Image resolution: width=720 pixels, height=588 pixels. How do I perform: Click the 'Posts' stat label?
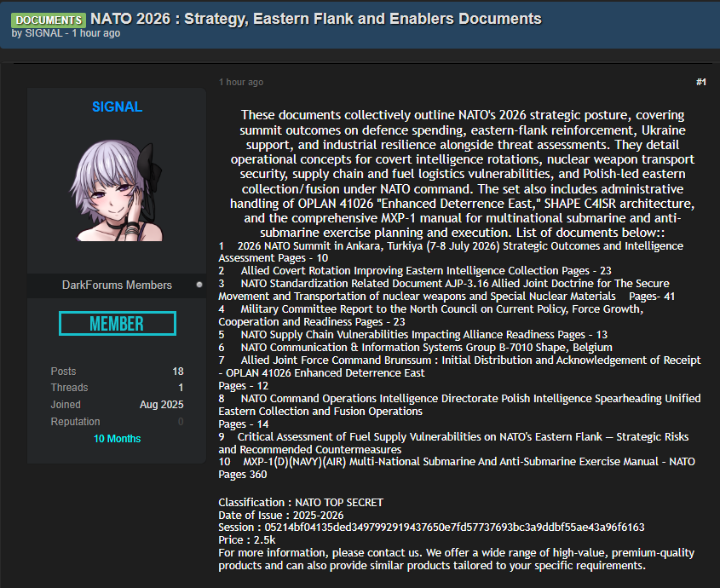point(63,372)
